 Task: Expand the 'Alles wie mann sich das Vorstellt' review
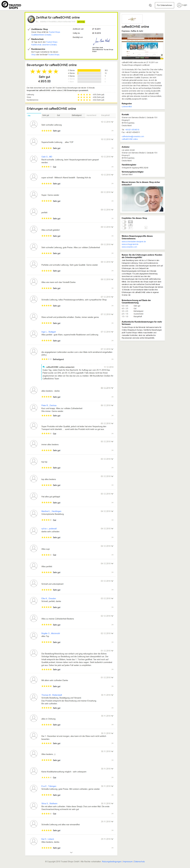[112, 279]
